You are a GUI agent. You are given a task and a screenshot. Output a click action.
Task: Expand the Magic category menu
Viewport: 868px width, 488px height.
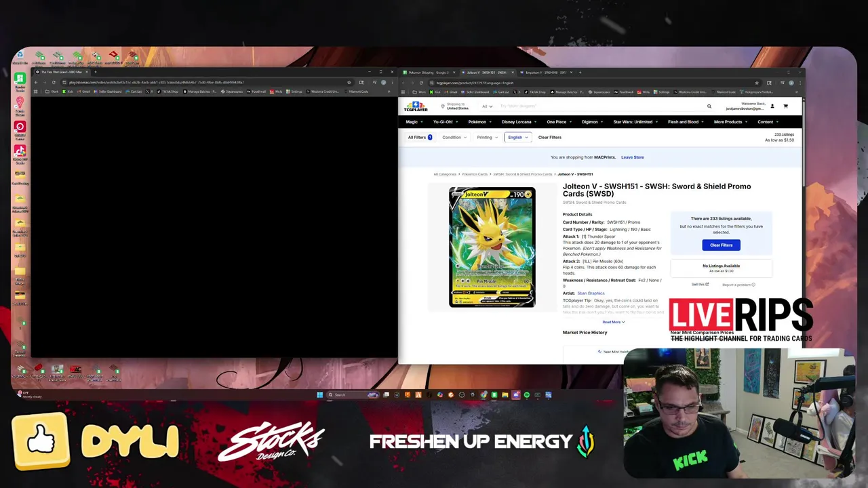(414, 122)
